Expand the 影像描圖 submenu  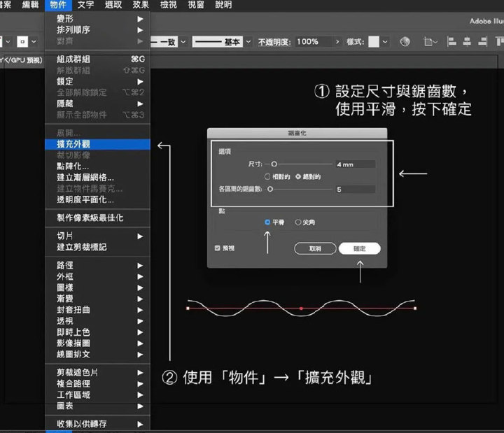(x=98, y=343)
